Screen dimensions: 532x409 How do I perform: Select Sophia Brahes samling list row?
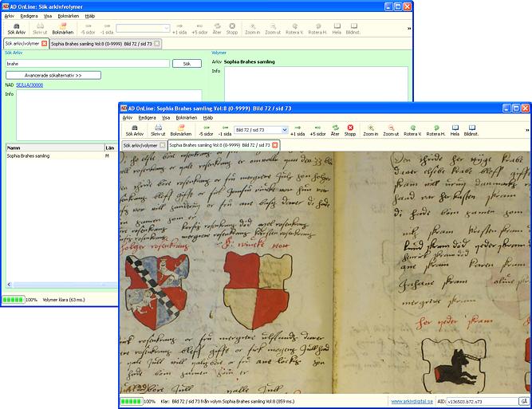[x=61, y=156]
